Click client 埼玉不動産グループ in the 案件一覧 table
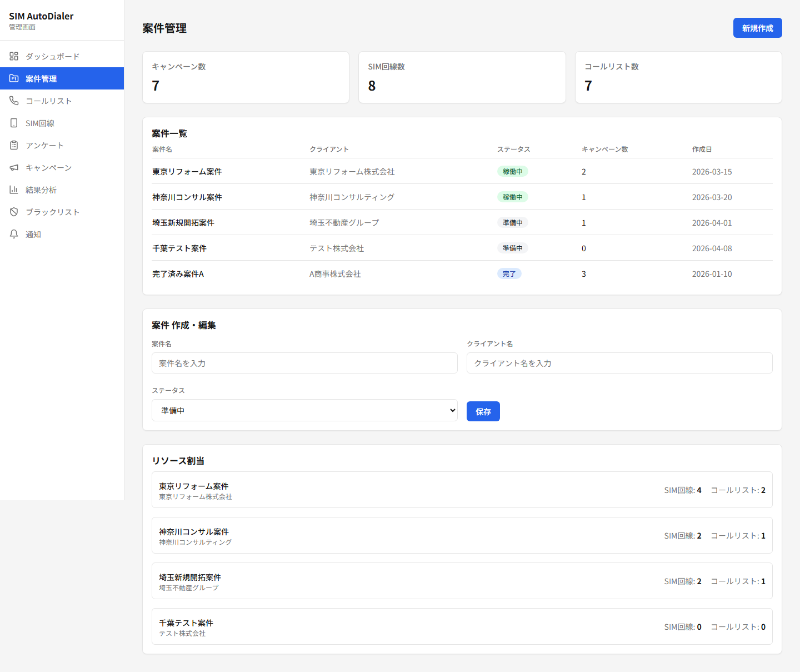The height and width of the screenshot is (672, 800). (x=344, y=223)
